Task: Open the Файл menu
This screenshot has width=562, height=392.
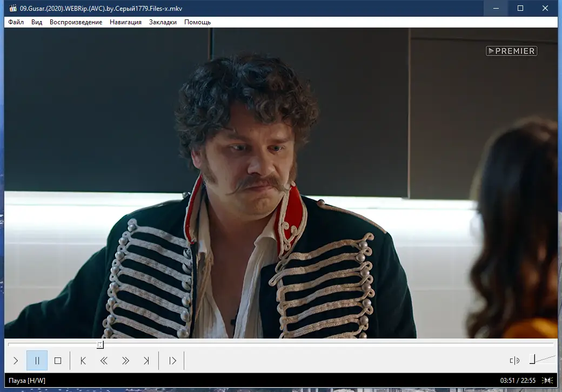Action: pyautogui.click(x=16, y=22)
